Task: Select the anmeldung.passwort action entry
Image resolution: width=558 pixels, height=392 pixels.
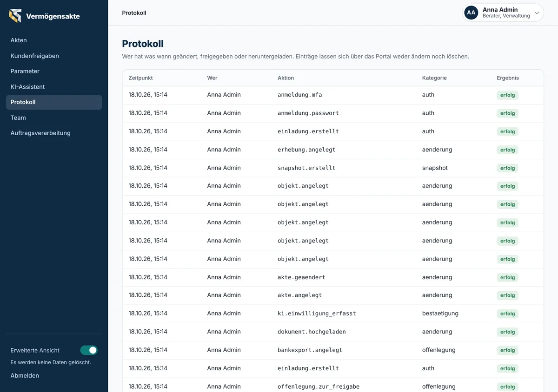Action: [308, 113]
